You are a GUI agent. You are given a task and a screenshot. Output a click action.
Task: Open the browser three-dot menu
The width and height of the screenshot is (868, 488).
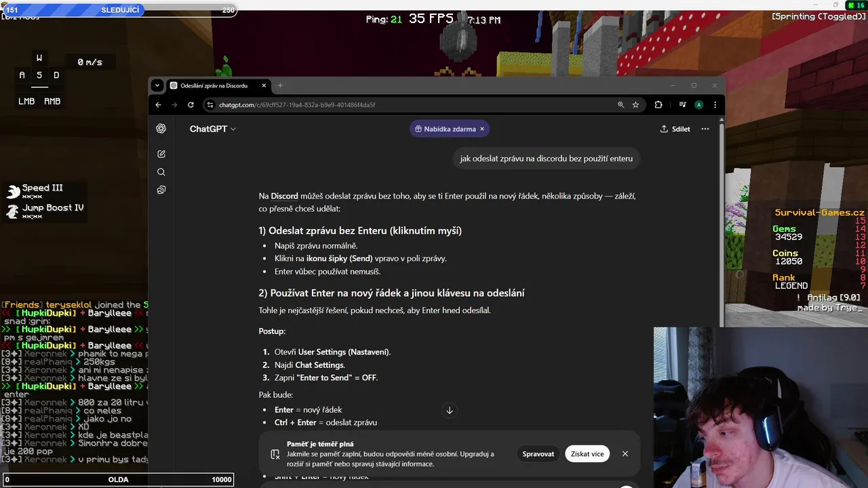pyautogui.click(x=715, y=105)
